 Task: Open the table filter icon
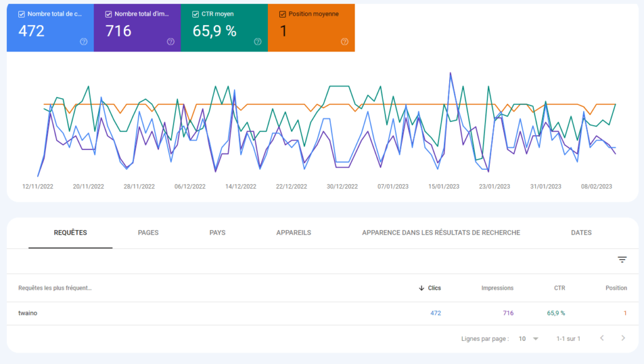click(622, 260)
